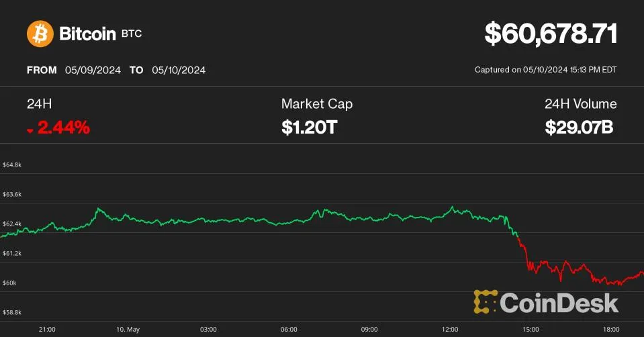Click the BTC ticker symbol
This screenshot has width=644, height=337.
[132, 34]
